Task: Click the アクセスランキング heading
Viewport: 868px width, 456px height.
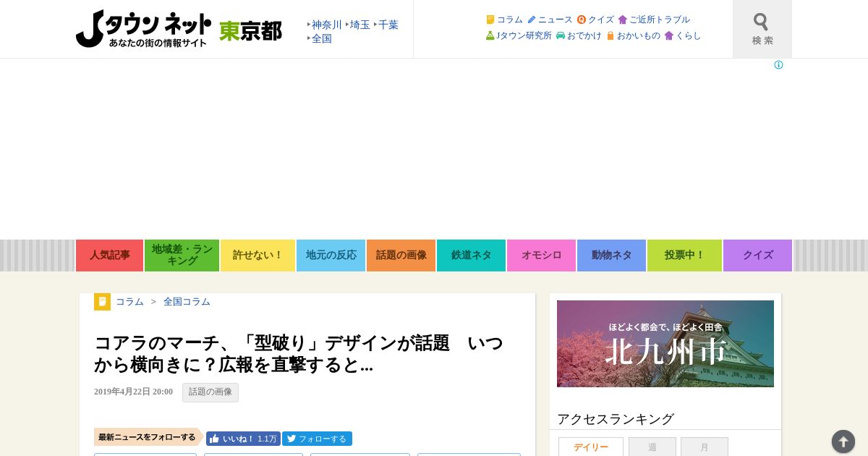Action: click(616, 419)
